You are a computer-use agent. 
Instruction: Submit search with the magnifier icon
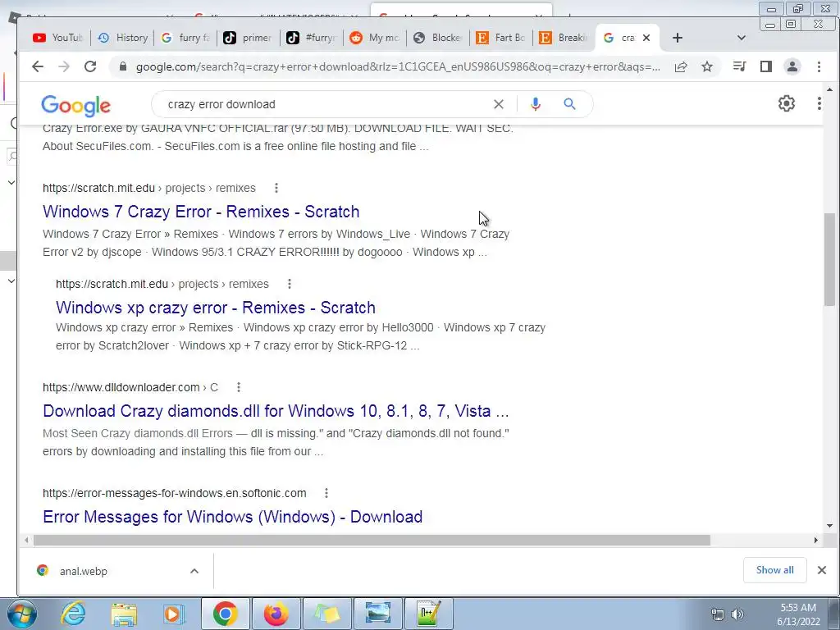click(569, 104)
